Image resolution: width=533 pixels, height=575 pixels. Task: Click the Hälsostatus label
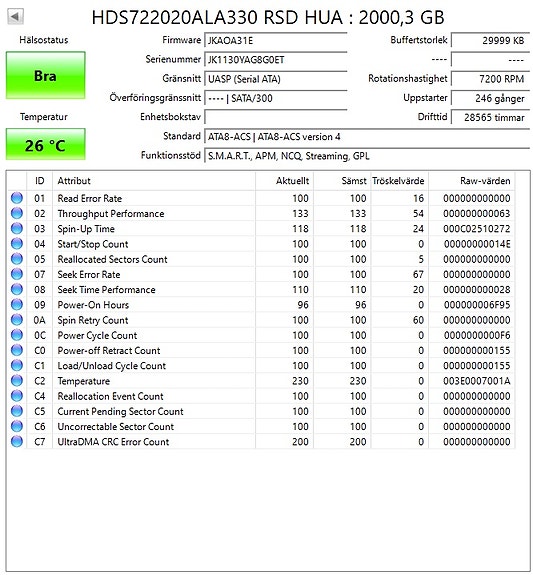[44, 40]
